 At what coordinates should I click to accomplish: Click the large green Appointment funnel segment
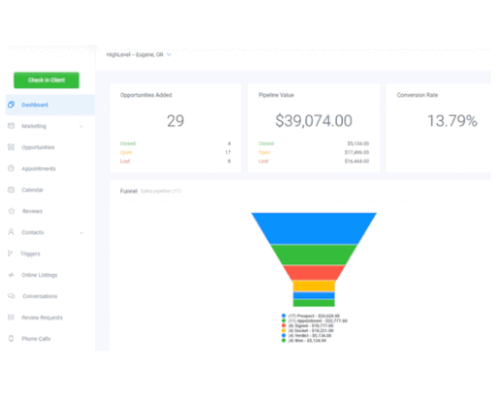click(314, 255)
